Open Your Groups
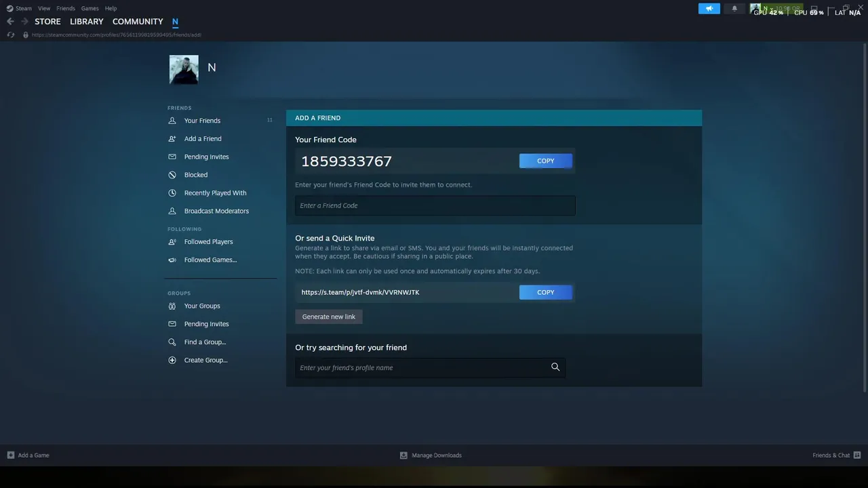The width and height of the screenshot is (868, 488). [202, 306]
